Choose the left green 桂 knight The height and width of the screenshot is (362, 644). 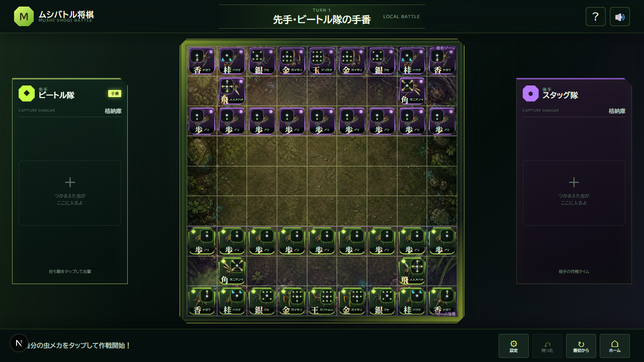click(x=232, y=302)
